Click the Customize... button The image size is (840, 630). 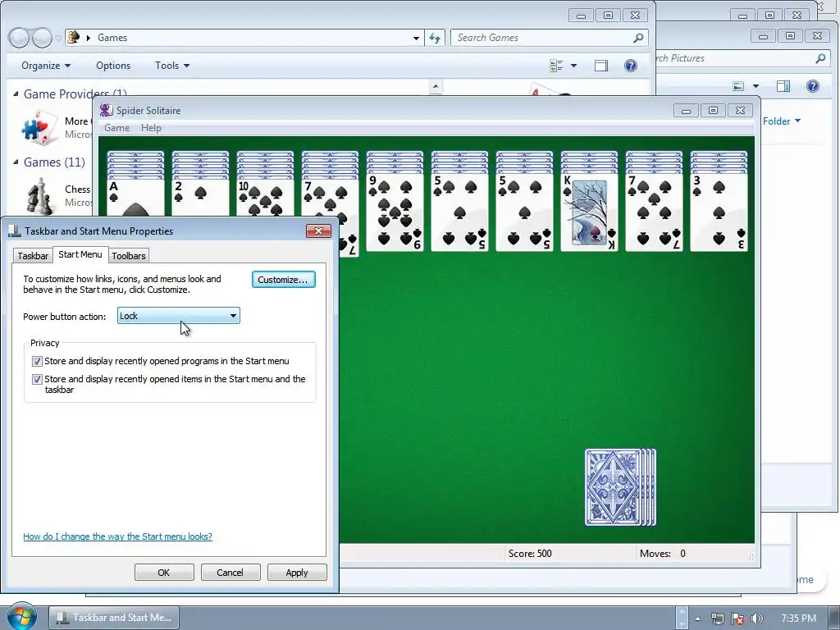pyautogui.click(x=283, y=280)
